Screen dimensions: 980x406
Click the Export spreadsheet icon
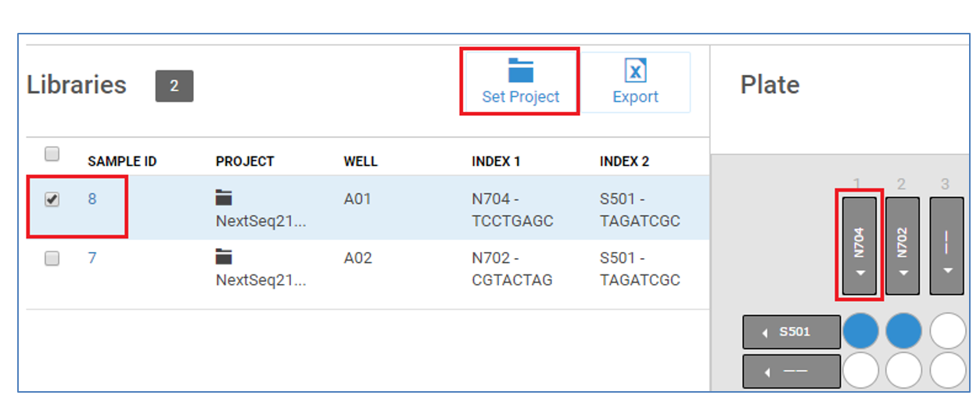click(x=635, y=70)
